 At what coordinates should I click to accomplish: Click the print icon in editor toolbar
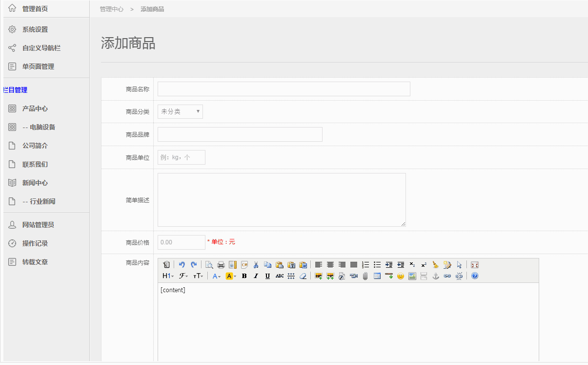tap(221, 265)
